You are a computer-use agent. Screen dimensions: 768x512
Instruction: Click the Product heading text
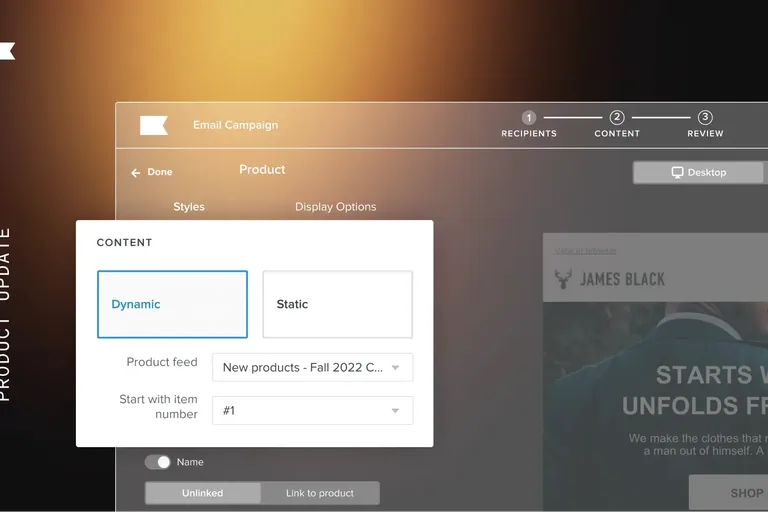pyautogui.click(x=262, y=170)
